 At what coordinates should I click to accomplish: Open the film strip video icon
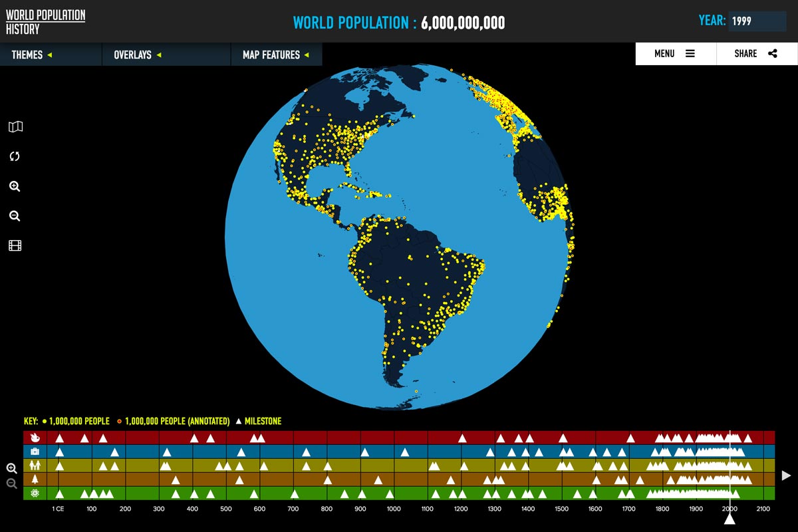tap(15, 246)
